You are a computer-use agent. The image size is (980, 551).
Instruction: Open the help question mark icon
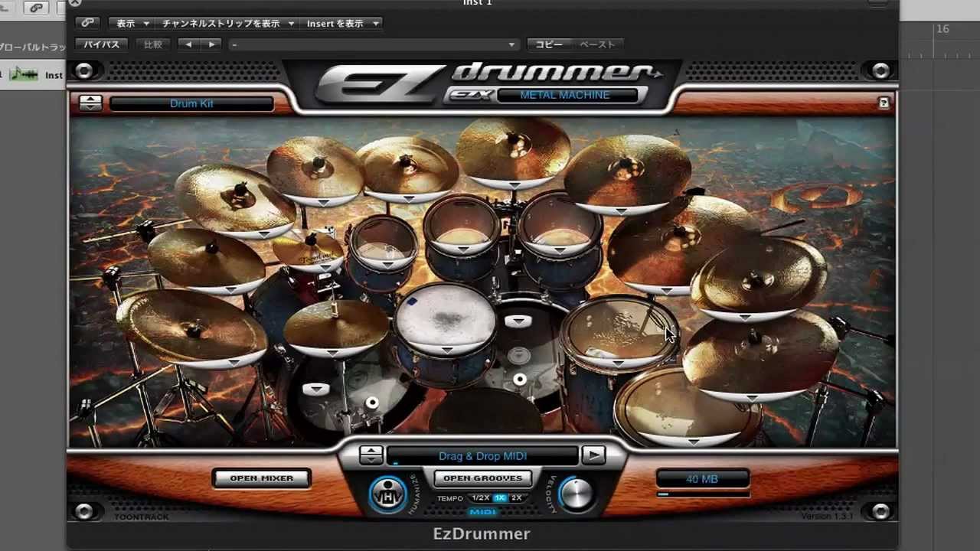884,103
